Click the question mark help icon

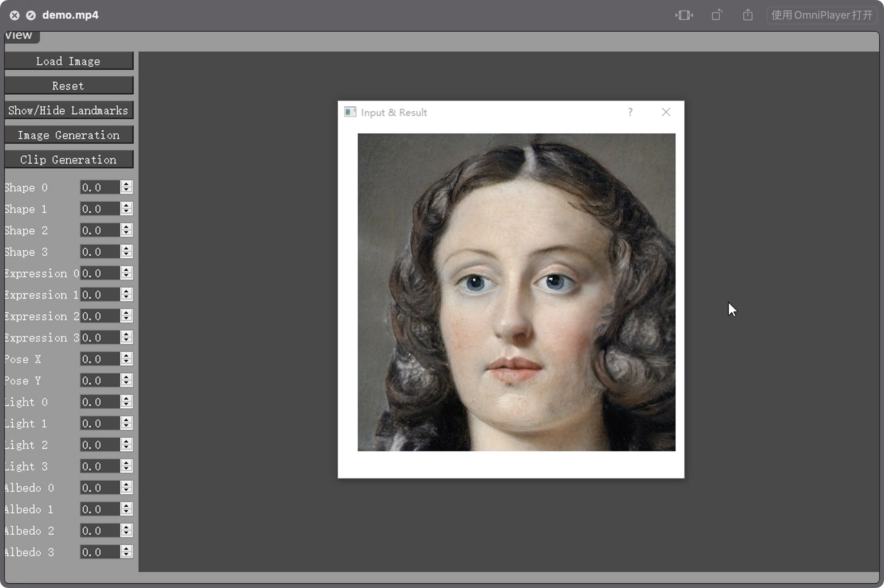pyautogui.click(x=630, y=112)
